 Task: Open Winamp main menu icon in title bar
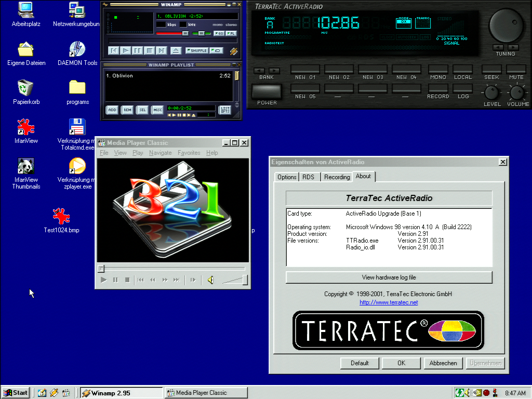coord(105,4)
